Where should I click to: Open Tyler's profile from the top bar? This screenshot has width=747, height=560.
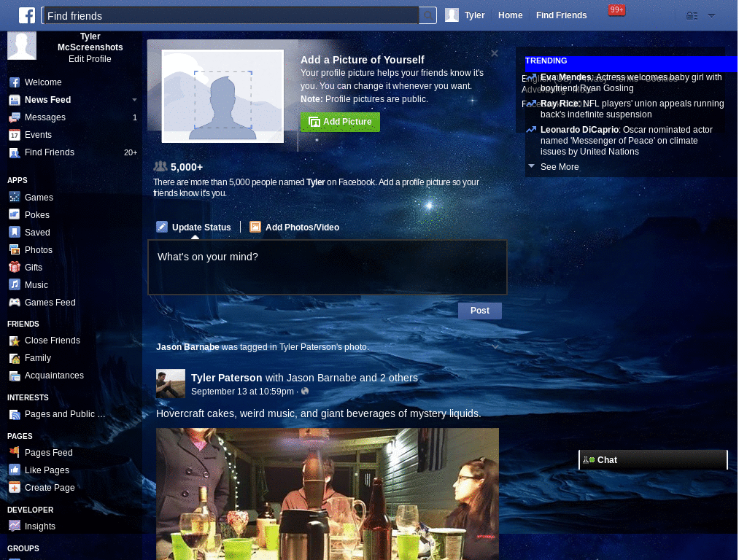(x=474, y=15)
